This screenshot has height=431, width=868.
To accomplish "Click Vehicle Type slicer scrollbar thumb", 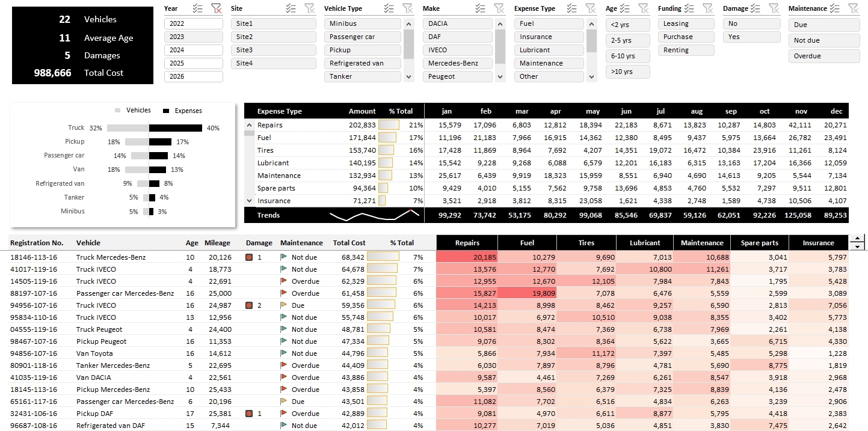I will pyautogui.click(x=409, y=43).
